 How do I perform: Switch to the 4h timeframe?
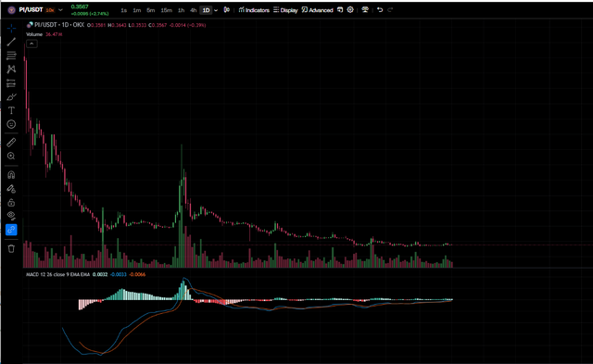point(194,10)
